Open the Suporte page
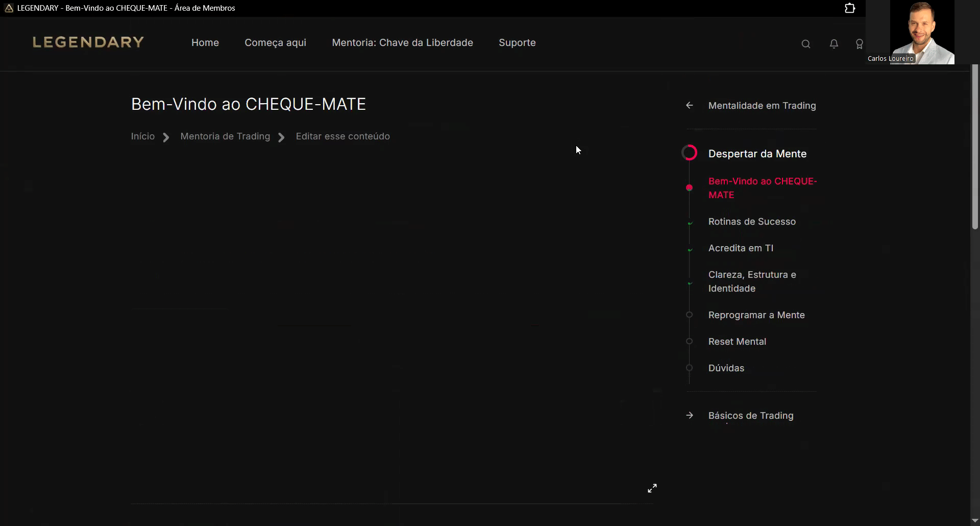The image size is (980, 526). coord(517,43)
